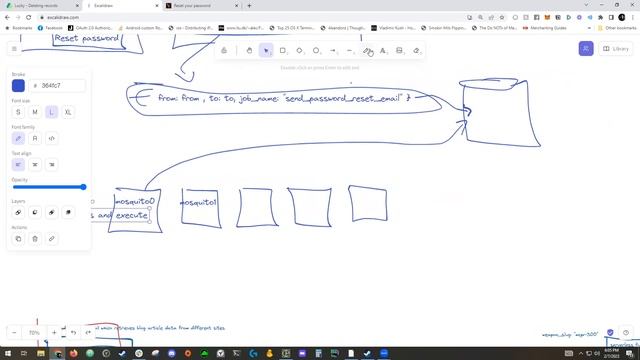Open the Other bookmarks folder
640x360 pixels.
[x=617, y=28]
